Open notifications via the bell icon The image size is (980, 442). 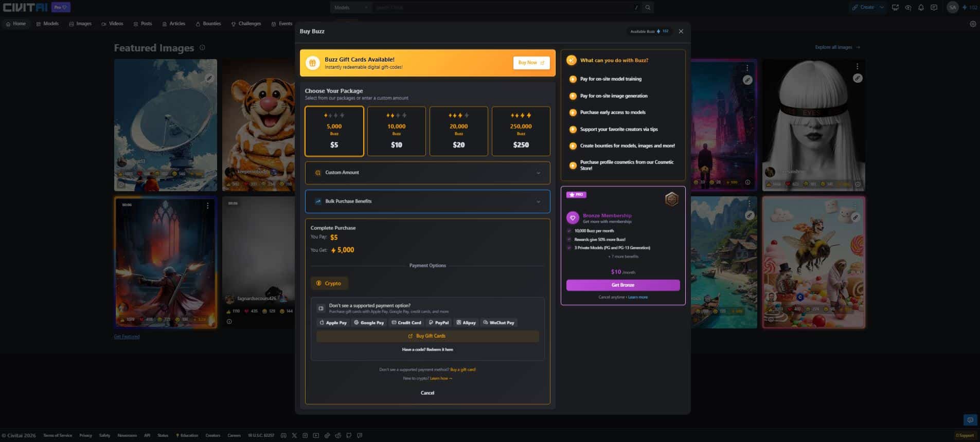click(x=921, y=8)
